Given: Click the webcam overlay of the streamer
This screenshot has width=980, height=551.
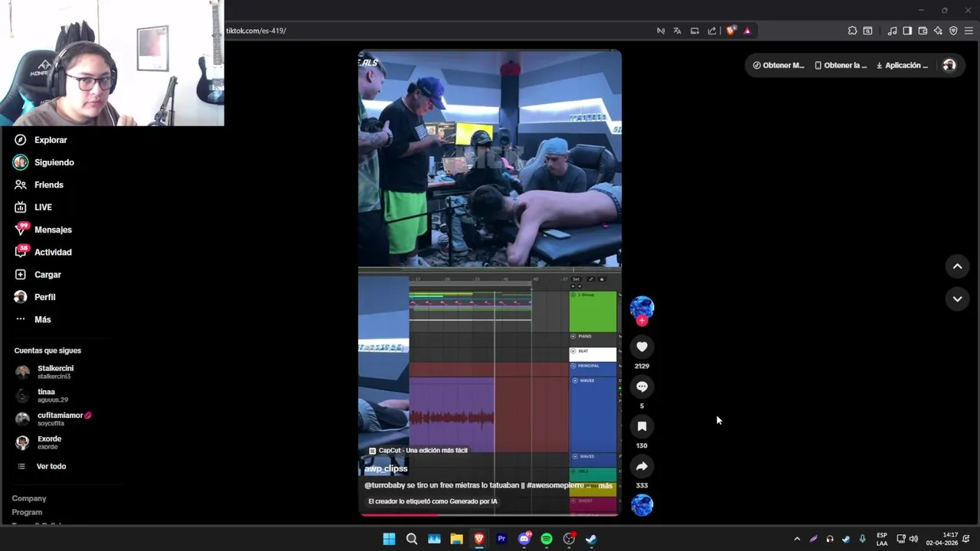Looking at the screenshot, I should (x=112, y=63).
